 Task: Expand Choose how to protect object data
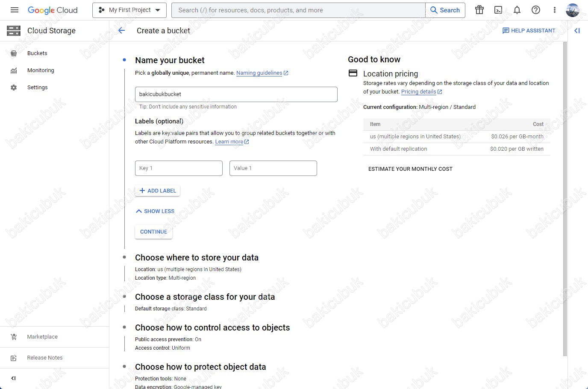200,367
